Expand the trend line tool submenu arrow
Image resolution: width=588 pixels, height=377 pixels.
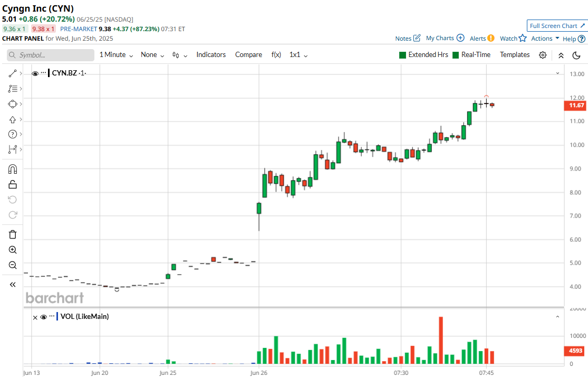21,73
